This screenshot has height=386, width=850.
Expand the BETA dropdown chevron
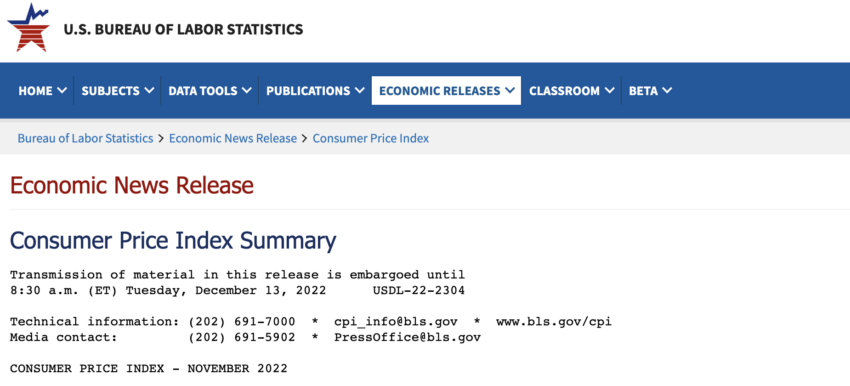click(667, 91)
